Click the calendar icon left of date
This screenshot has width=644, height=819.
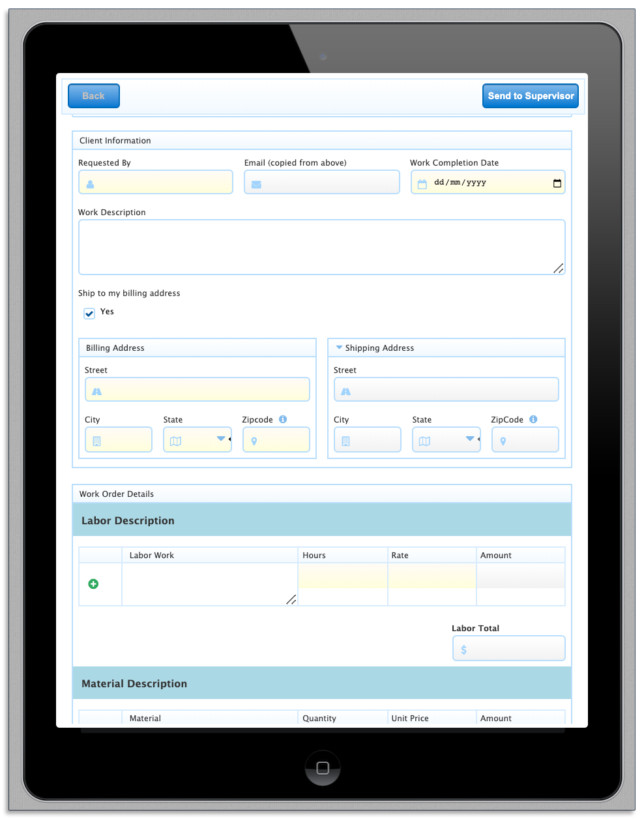(x=422, y=184)
